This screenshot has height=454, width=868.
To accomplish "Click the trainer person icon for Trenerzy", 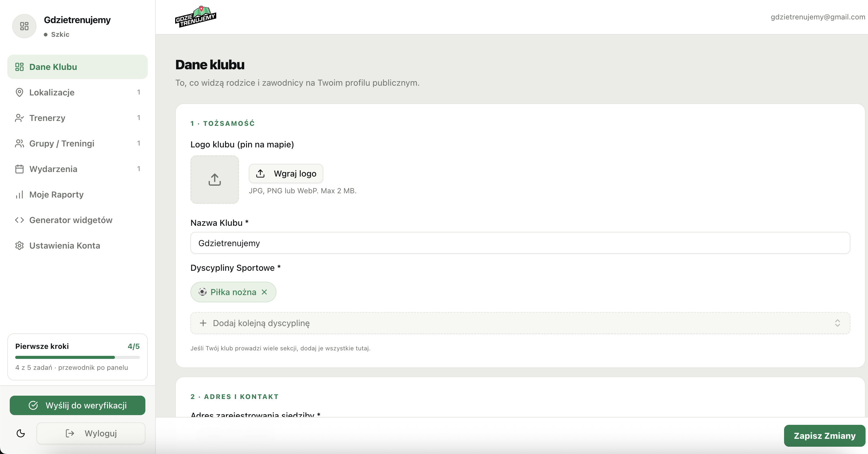I will [x=19, y=118].
